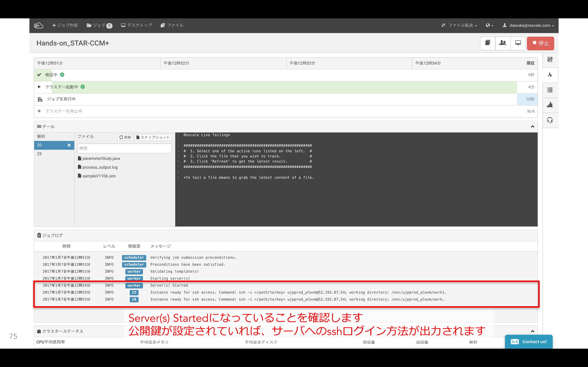
Task: Collapse the クラスターステータス panel chevron
Action: 532,331
